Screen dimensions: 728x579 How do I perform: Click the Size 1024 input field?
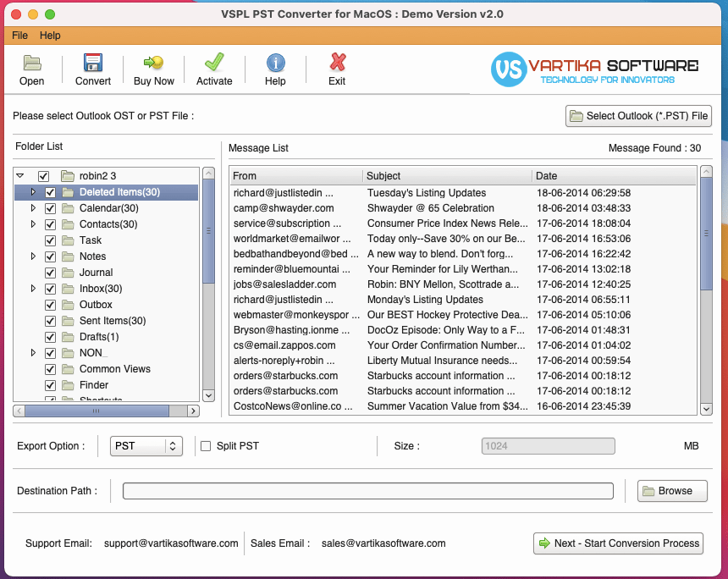(549, 446)
